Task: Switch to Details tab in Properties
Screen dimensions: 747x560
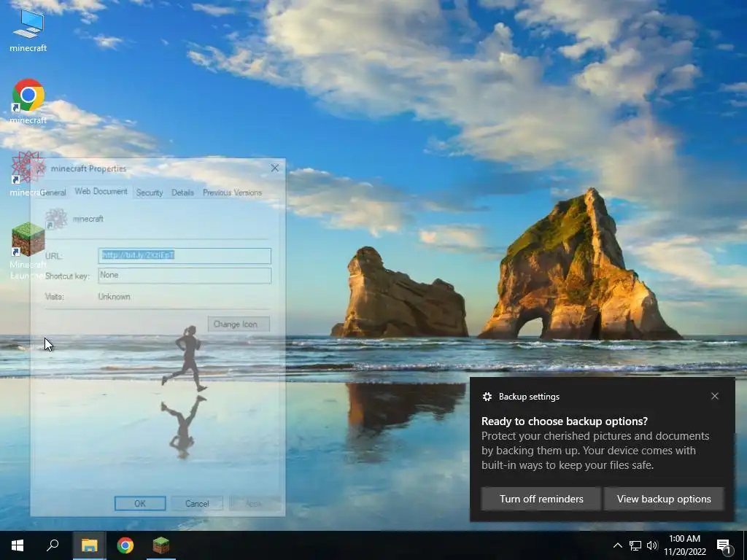Action: click(x=182, y=192)
